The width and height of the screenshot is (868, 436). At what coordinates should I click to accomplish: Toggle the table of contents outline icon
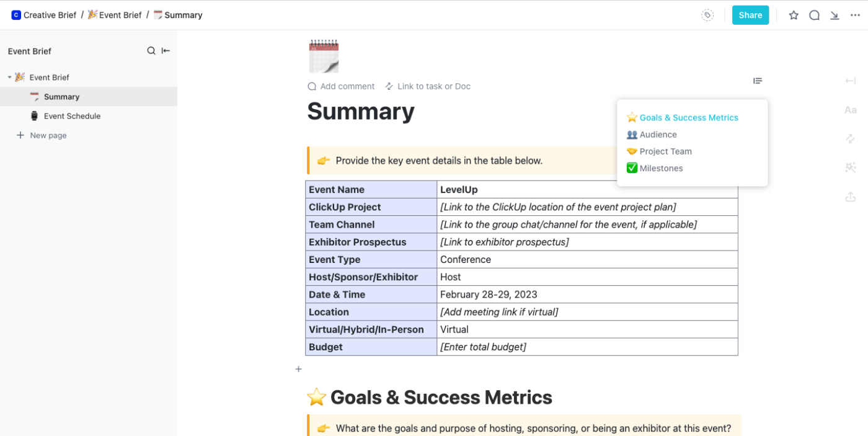click(x=758, y=81)
